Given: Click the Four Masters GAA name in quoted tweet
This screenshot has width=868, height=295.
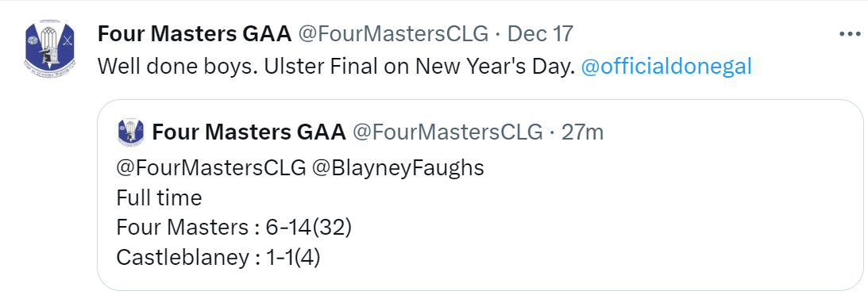Looking at the screenshot, I should [x=249, y=132].
